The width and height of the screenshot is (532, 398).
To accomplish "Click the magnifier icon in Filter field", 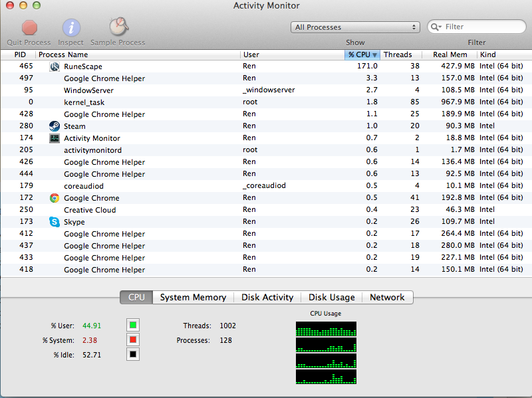I will click(x=436, y=27).
